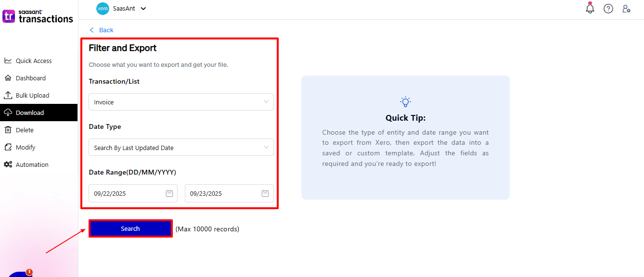Image resolution: width=644 pixels, height=277 pixels.
Task: Click the Quick Tip lightbulb icon
Action: 405,101
